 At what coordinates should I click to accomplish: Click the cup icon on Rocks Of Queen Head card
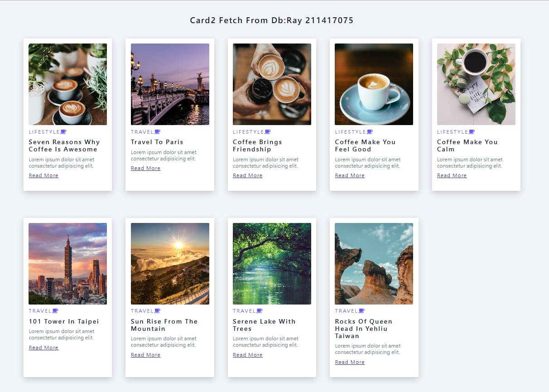(x=361, y=311)
